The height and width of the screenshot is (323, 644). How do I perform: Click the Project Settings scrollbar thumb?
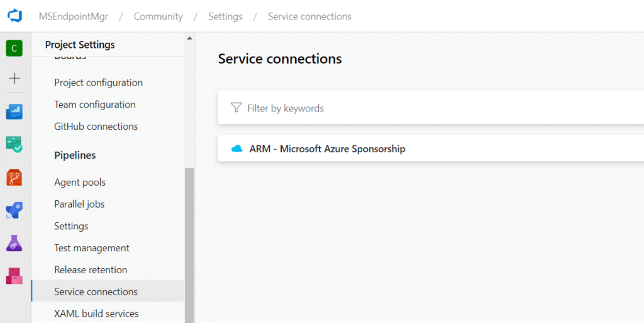189,246
